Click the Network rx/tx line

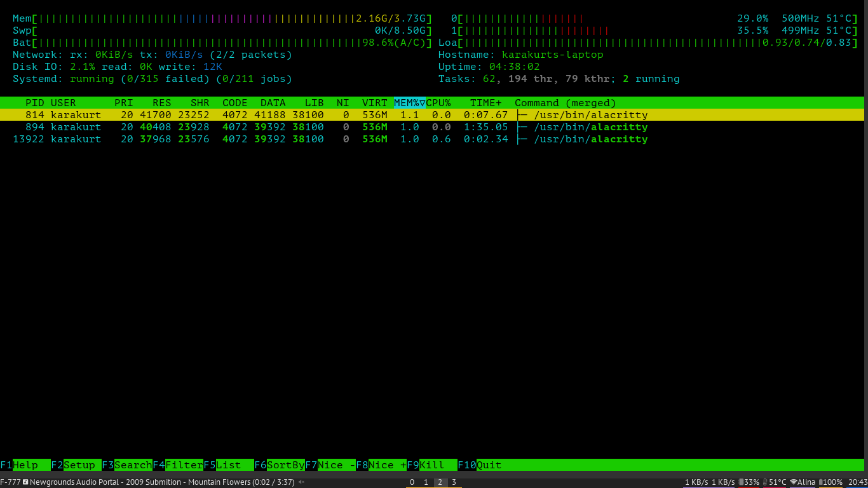(x=153, y=55)
